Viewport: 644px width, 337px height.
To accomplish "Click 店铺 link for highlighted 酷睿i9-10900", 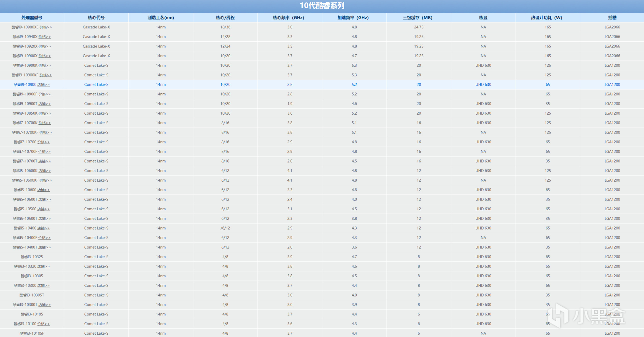I will [43, 85].
